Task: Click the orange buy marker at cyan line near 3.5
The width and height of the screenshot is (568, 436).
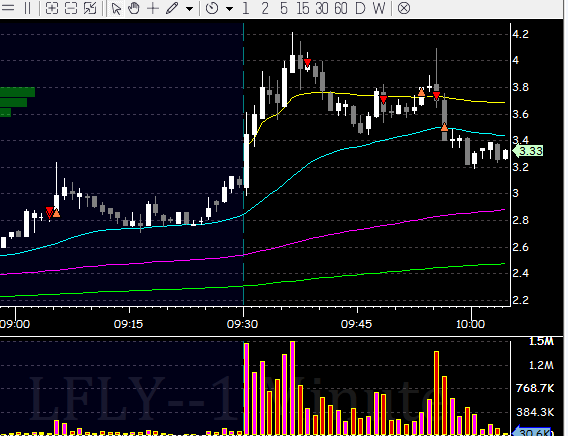Action: click(x=444, y=127)
